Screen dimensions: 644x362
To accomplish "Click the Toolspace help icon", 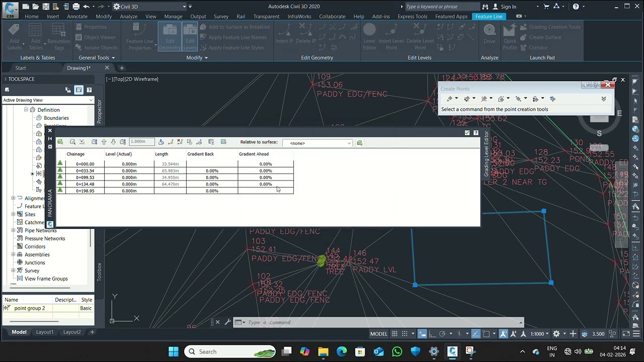I will (89, 90).
